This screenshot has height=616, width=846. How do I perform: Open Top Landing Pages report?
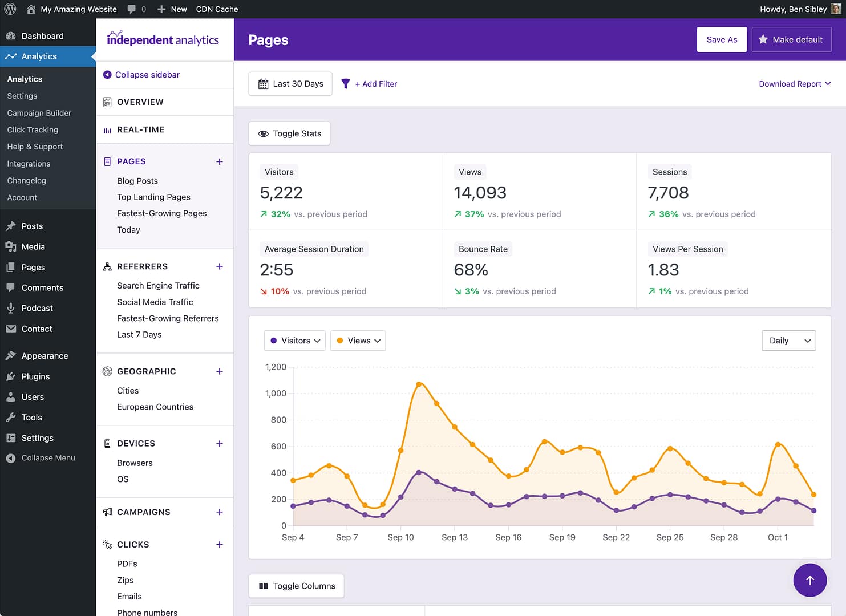tap(153, 197)
